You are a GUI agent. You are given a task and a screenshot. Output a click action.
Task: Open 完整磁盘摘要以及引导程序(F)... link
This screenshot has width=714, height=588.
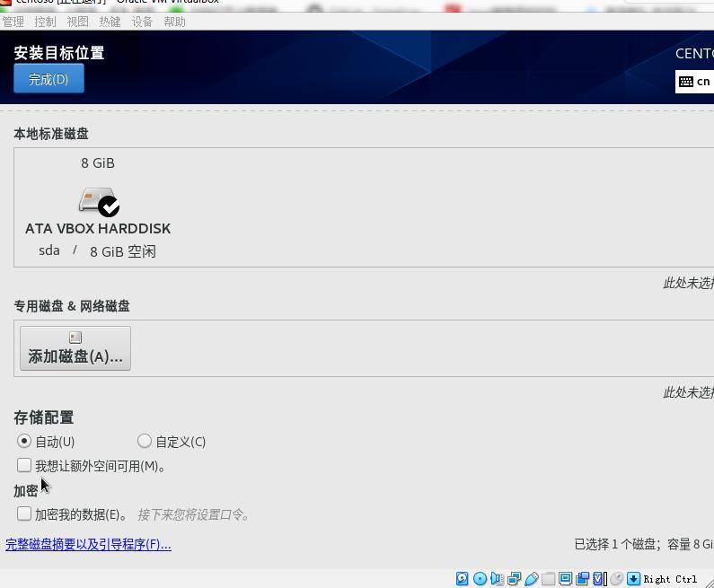coord(88,544)
